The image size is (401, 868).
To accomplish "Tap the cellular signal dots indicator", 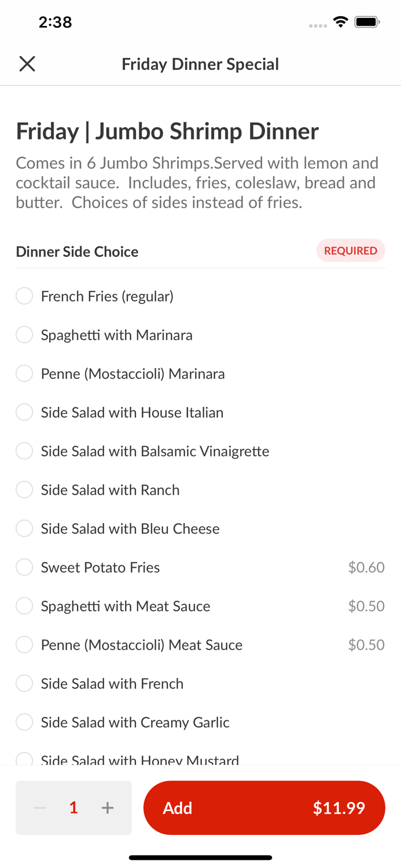I will [x=318, y=25].
